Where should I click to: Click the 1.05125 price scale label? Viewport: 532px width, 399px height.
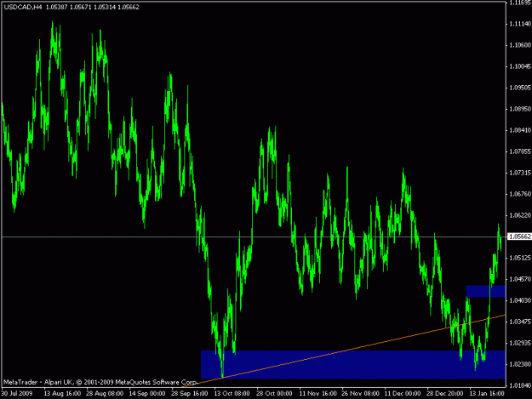(x=520, y=258)
